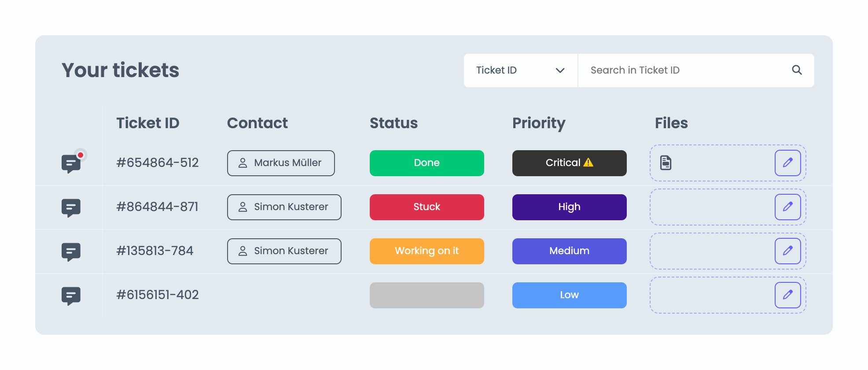Viewport: 868px width, 370px height.
Task: Open comments for ticket #135813-784
Action: coord(71,252)
